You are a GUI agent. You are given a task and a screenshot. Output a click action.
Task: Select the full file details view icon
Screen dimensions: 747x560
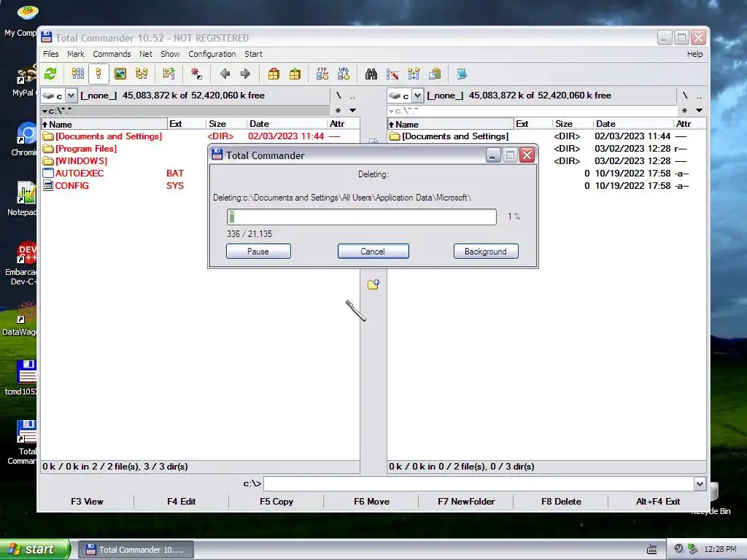(98, 74)
